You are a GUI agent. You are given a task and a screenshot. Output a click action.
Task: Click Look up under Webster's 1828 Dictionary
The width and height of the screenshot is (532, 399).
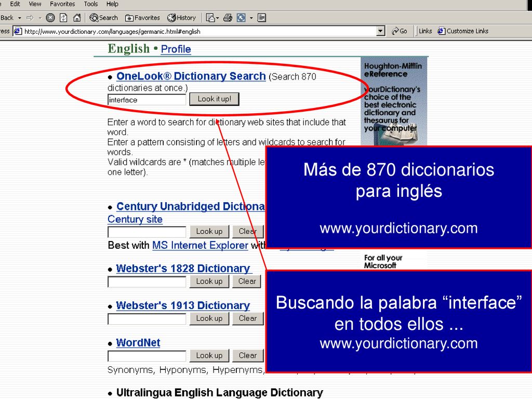point(209,281)
